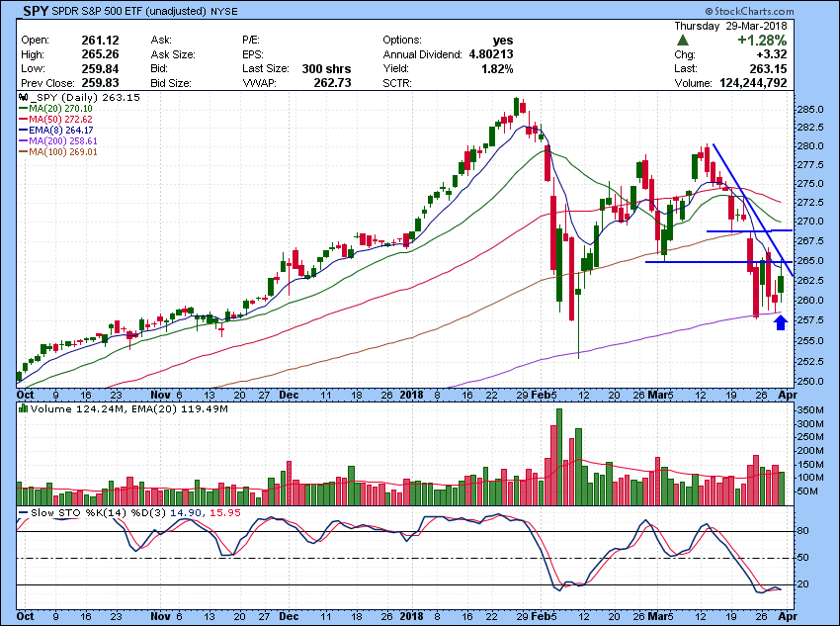Click the 265.0 price axis label
This screenshot has height=626, width=840.
[810, 260]
